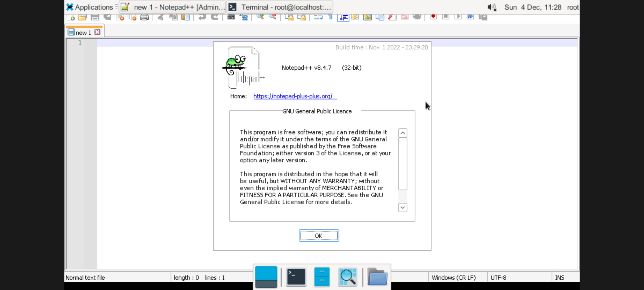Start recording a macro

(x=433, y=17)
